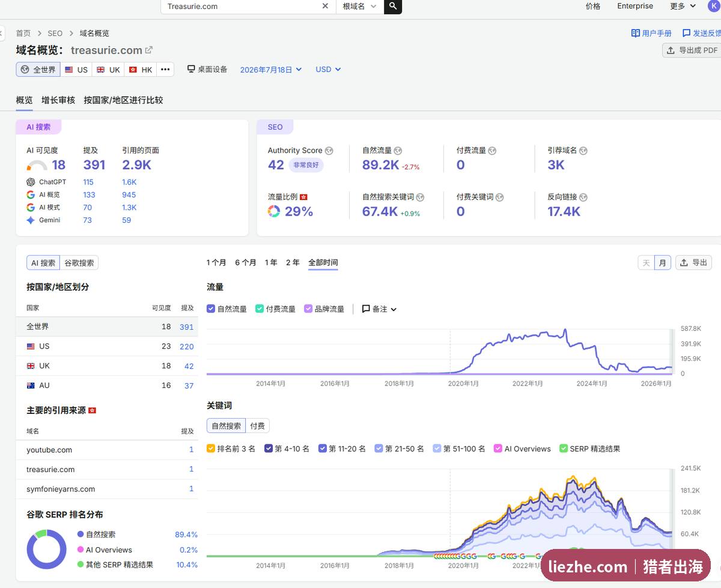Collapse the sidebar arrow at the left edge
This screenshot has height=588, width=721.
click(x=2, y=33)
